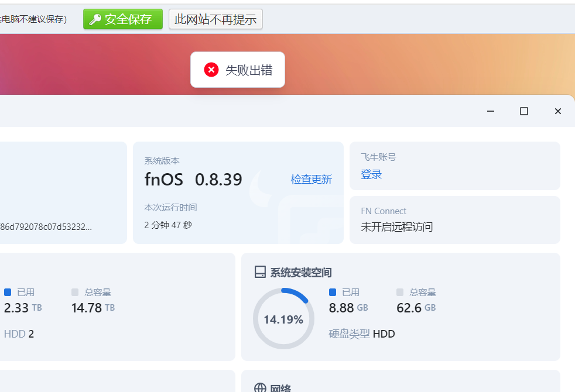Minimize the system info window

pyautogui.click(x=491, y=111)
